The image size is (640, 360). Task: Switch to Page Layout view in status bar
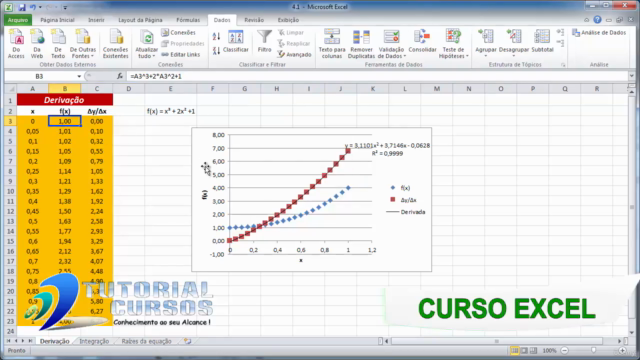[524, 351]
